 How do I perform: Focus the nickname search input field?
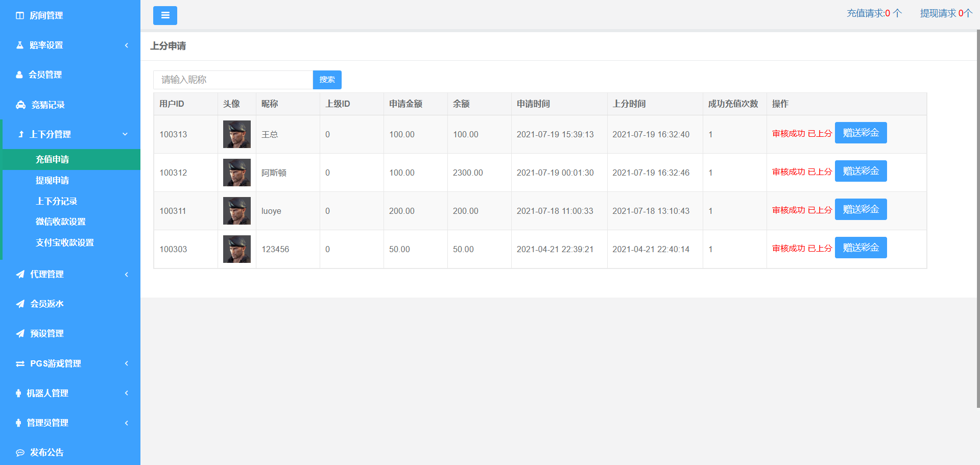[x=233, y=80]
